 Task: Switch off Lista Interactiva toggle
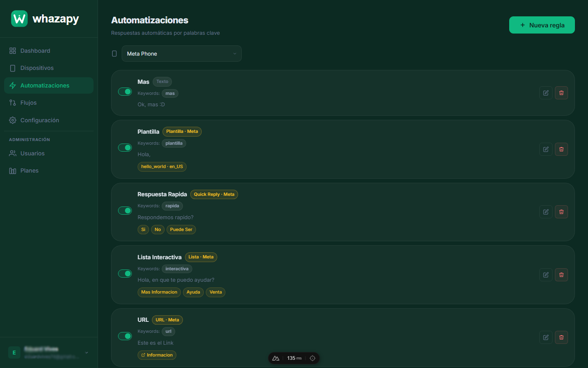point(125,274)
